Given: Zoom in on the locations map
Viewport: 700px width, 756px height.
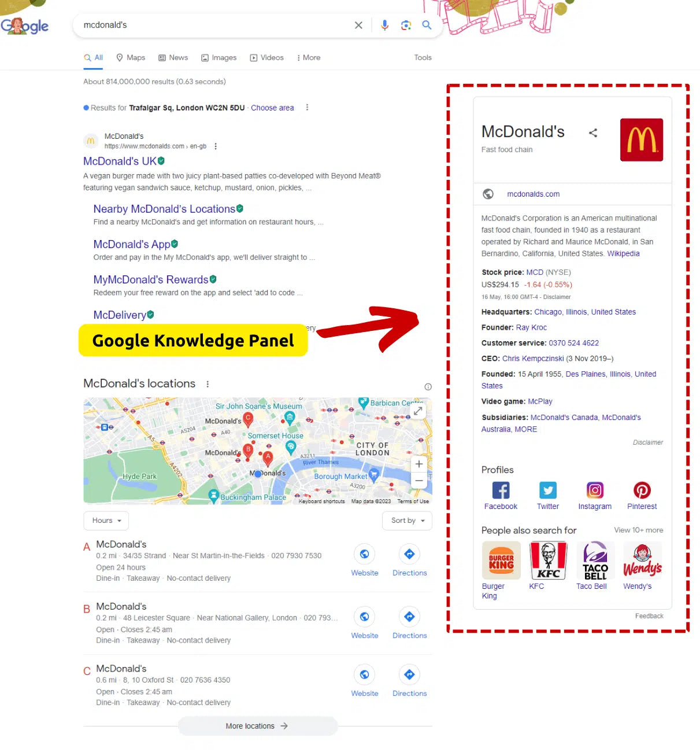Looking at the screenshot, I should [x=419, y=464].
